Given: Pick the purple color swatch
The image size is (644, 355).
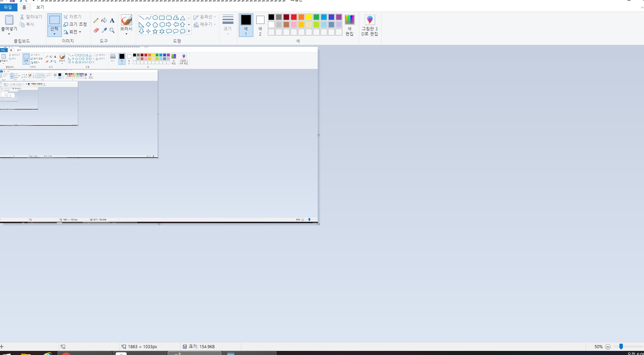Looking at the screenshot, I should pyautogui.click(x=339, y=17).
